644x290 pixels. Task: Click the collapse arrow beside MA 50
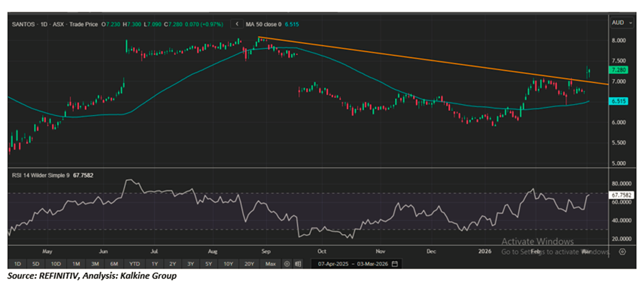coord(237,24)
